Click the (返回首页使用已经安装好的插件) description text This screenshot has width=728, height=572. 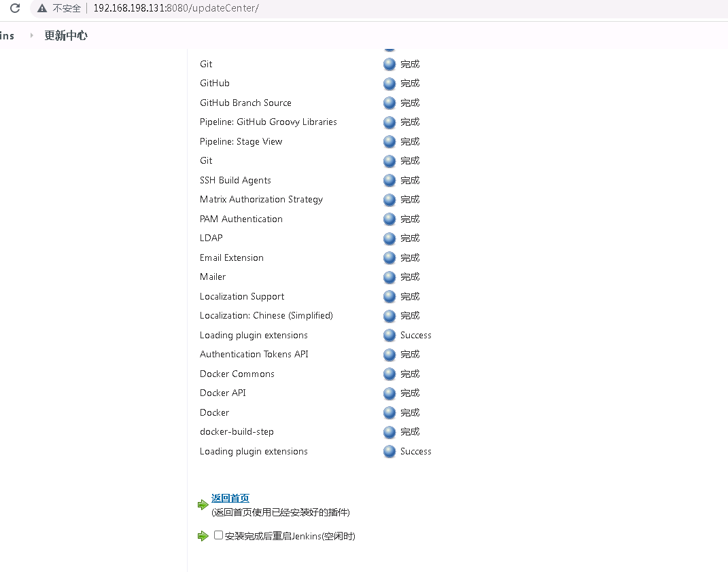[x=281, y=512]
